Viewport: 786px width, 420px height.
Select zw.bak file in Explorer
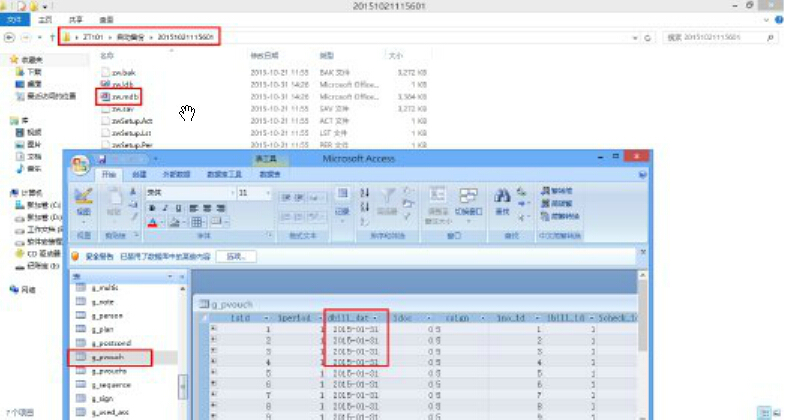click(x=118, y=73)
